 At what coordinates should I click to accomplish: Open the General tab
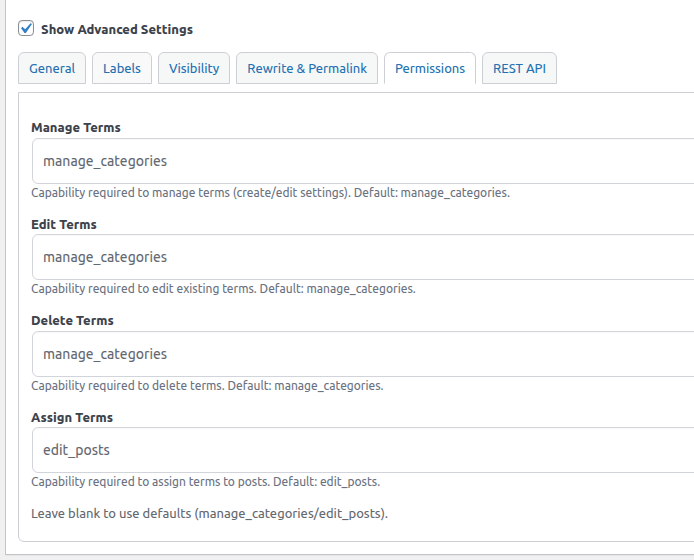[52, 68]
